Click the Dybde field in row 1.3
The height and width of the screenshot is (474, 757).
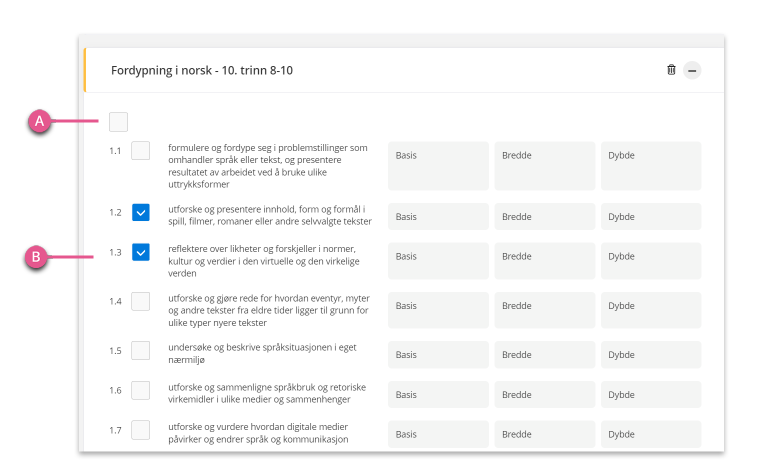[651, 261]
